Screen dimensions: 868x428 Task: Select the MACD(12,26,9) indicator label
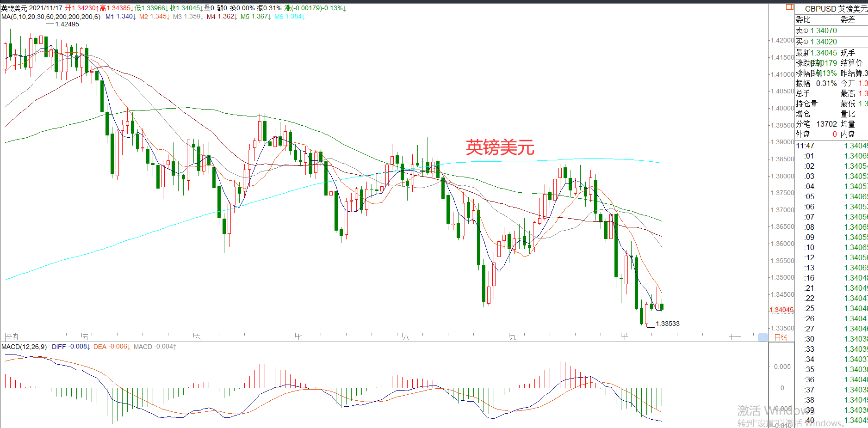pos(24,347)
